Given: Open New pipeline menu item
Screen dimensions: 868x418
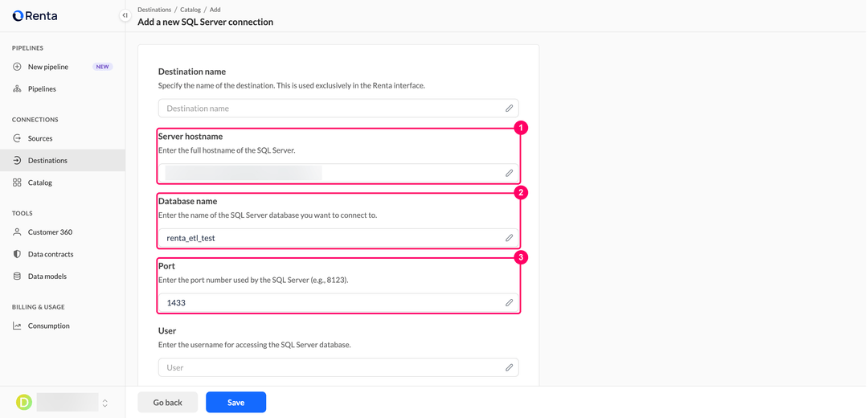Looking at the screenshot, I should pyautogui.click(x=63, y=67).
